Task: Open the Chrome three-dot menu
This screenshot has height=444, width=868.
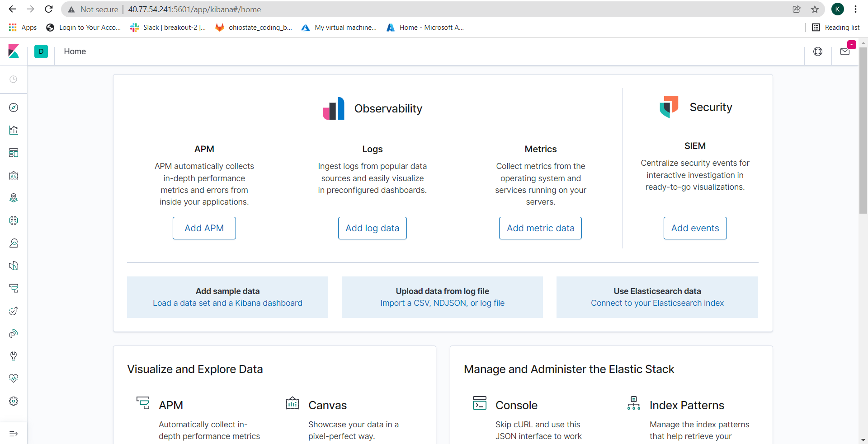Action: 855,9
